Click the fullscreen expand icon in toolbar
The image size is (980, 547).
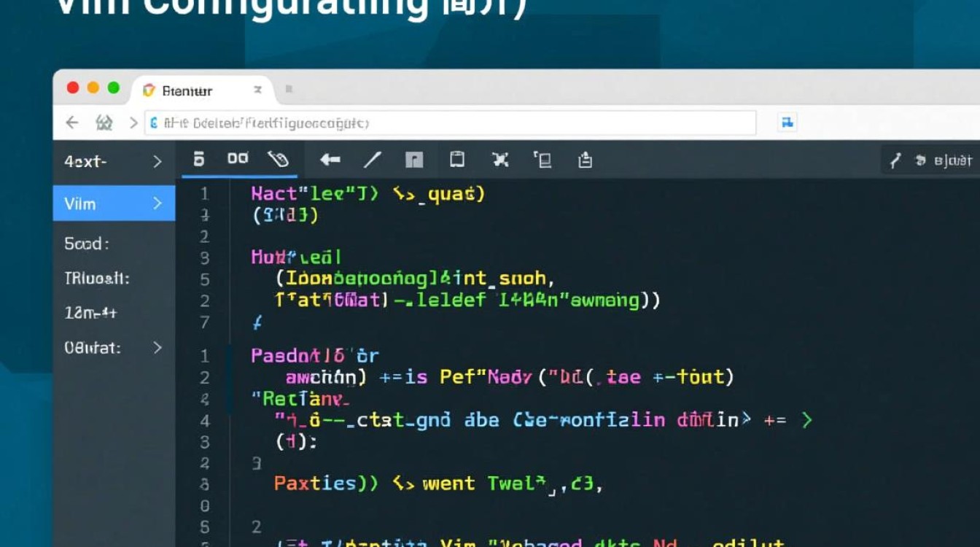[500, 160]
